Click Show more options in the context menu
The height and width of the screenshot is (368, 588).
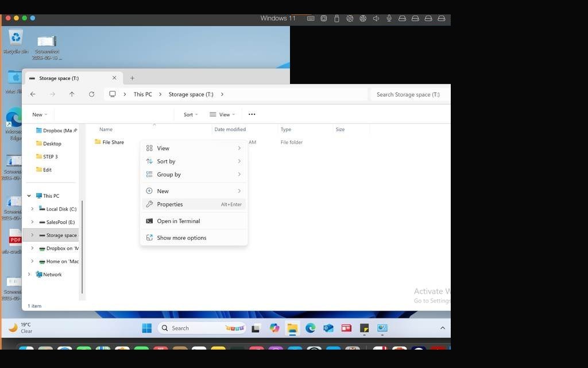pos(194,237)
